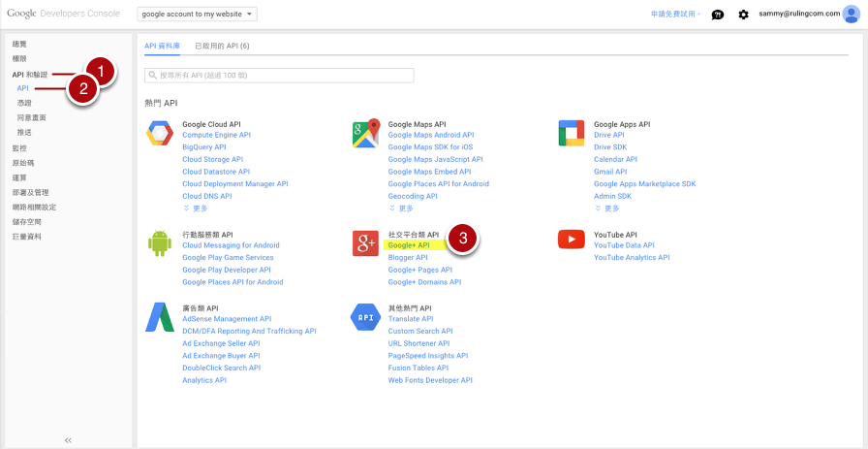
Task: Open the Calendar API link
Action: coord(615,159)
